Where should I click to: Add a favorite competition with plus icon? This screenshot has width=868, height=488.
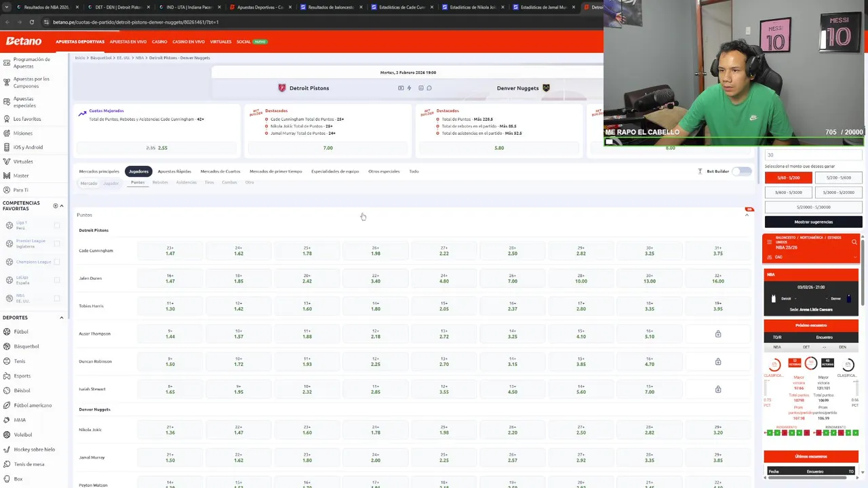(x=56, y=205)
